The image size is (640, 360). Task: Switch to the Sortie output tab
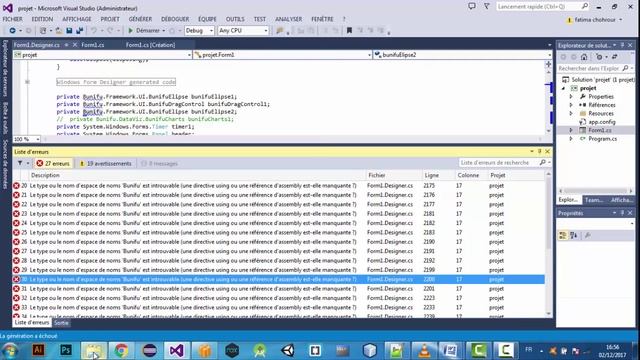(x=61, y=323)
